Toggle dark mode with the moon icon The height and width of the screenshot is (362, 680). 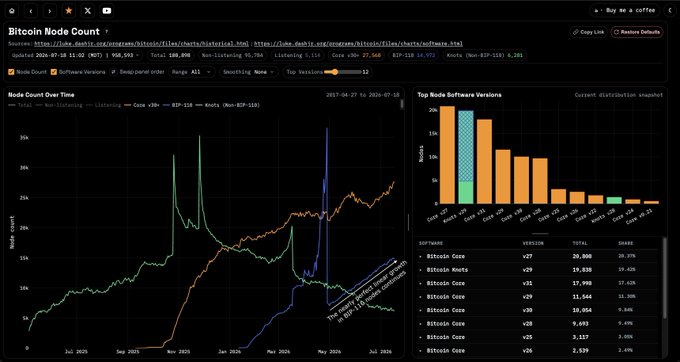click(x=670, y=10)
